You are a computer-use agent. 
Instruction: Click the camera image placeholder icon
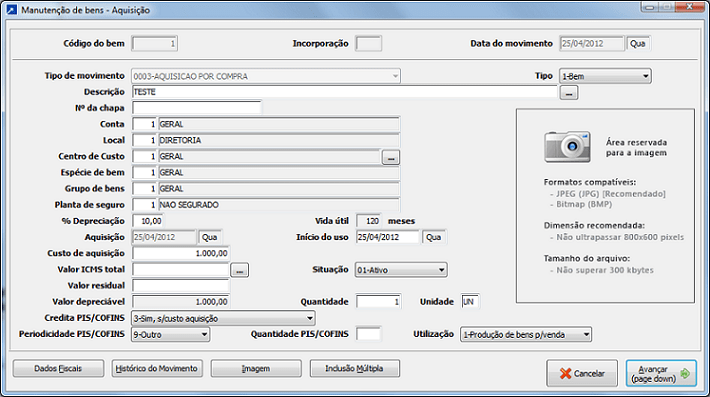[x=567, y=147]
